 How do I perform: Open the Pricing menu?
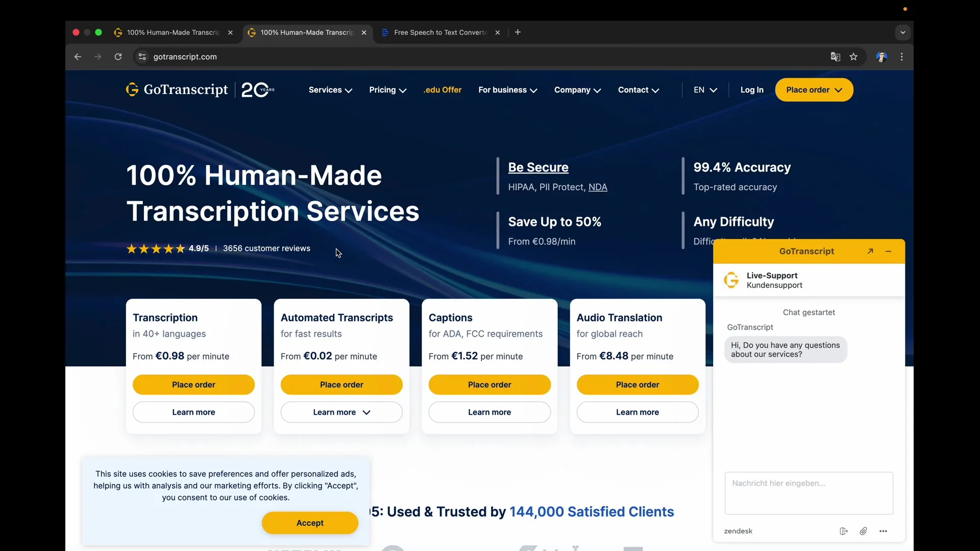[387, 90]
